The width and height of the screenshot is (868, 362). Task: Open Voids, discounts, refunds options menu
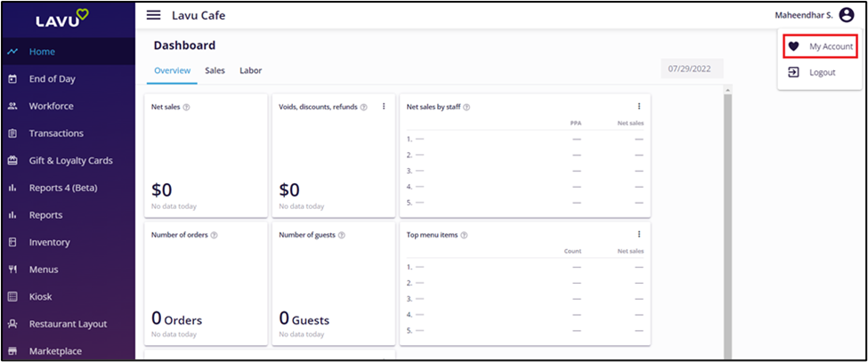[x=384, y=107]
